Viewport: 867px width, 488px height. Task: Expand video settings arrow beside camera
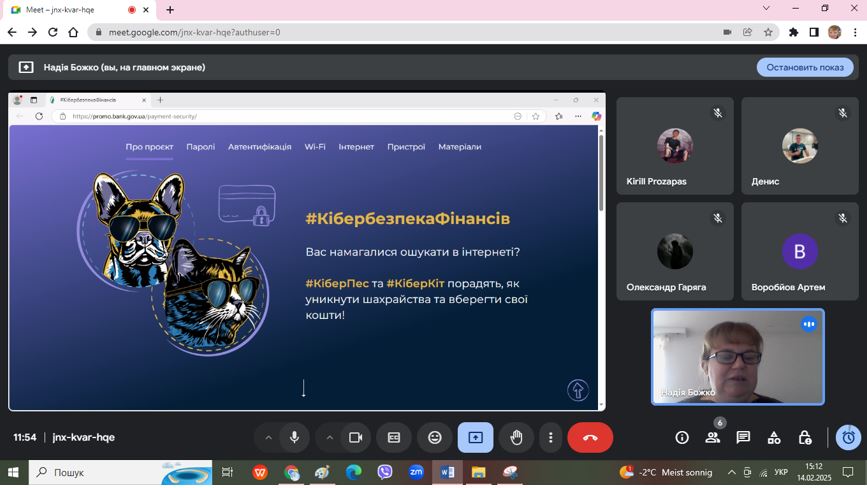(329, 438)
